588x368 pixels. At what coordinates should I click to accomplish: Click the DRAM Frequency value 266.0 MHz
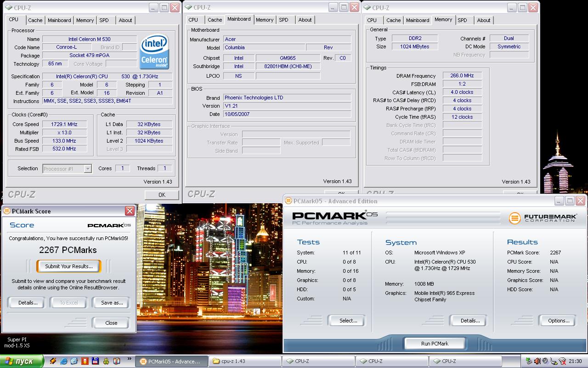click(462, 75)
